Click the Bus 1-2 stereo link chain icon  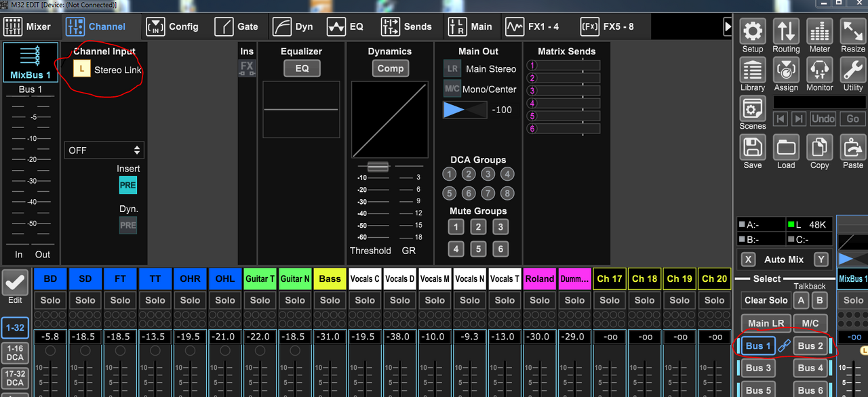pyautogui.click(x=784, y=346)
